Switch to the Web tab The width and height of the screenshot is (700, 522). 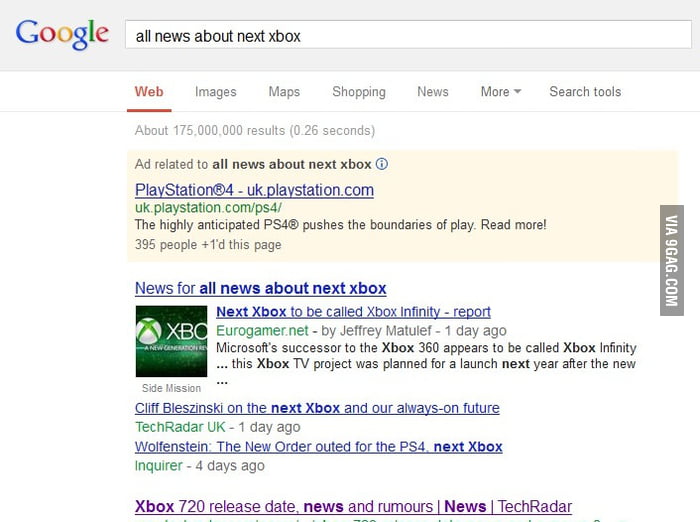pos(149,92)
